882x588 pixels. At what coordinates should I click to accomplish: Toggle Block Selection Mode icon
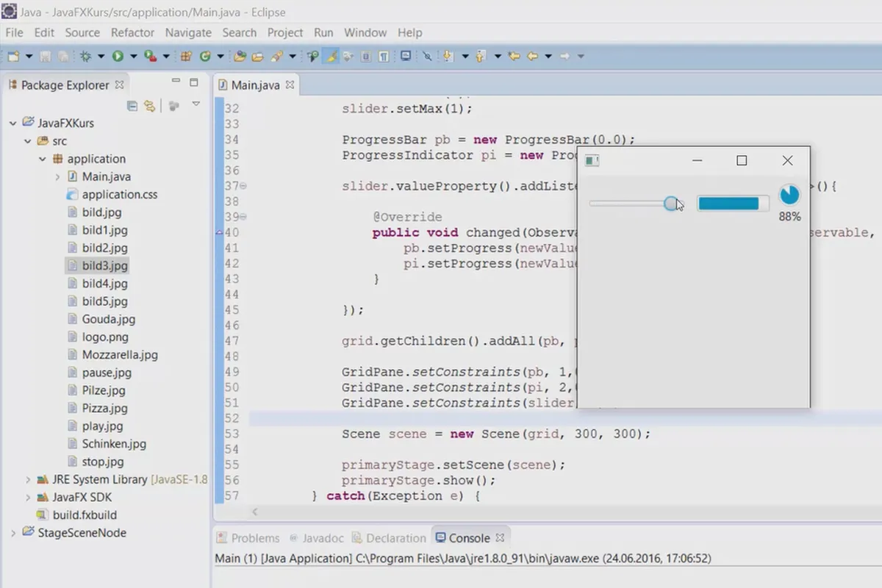365,56
